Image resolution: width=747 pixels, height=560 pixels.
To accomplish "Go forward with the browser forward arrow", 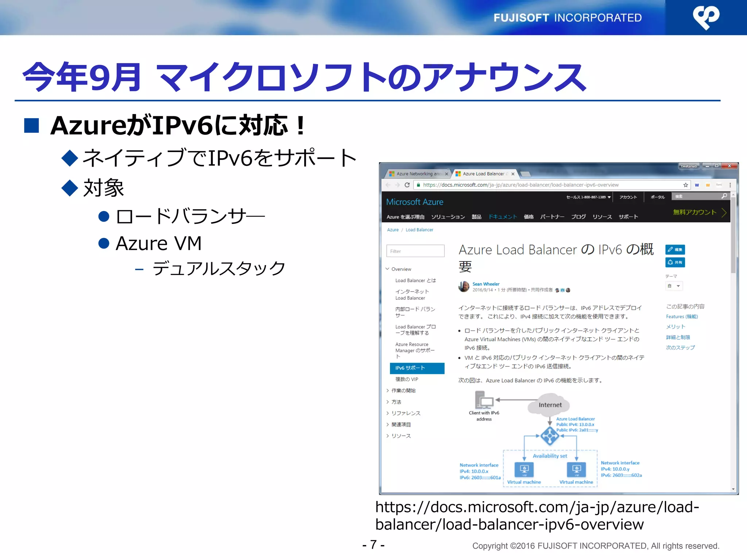I will coord(397,185).
